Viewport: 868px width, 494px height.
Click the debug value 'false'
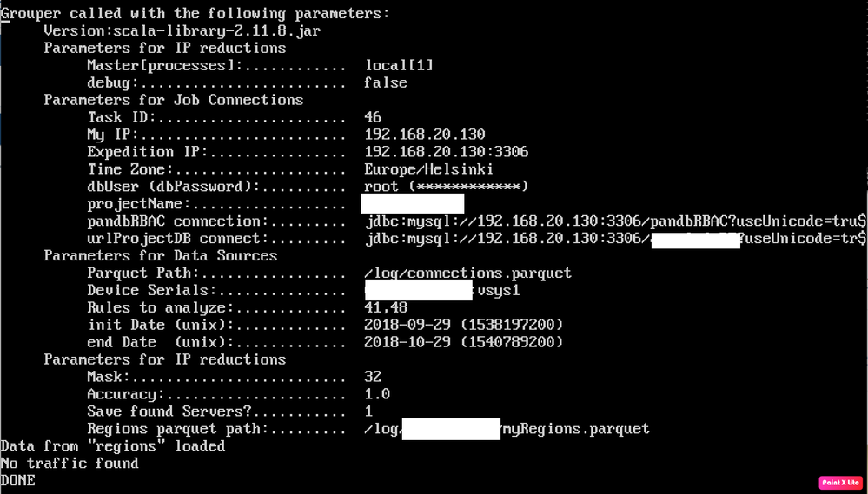[x=386, y=82]
